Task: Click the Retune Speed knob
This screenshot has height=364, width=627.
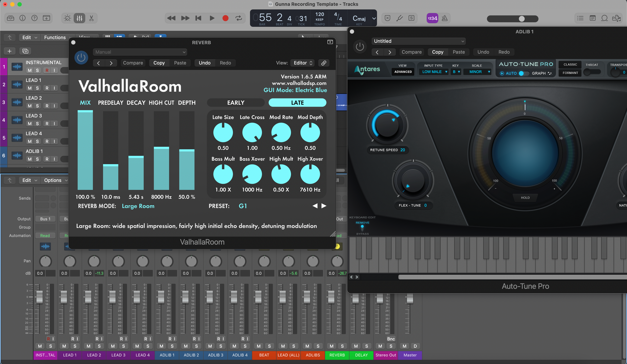Action: (387, 126)
